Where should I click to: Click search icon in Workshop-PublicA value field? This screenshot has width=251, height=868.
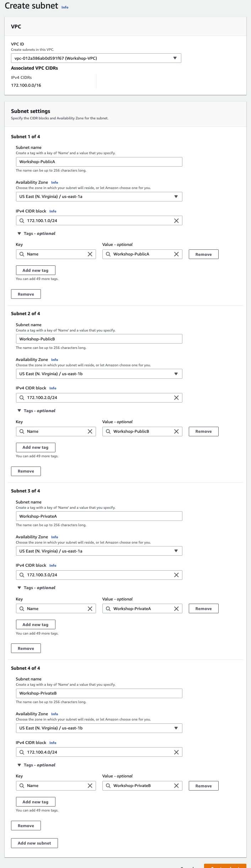point(108,254)
